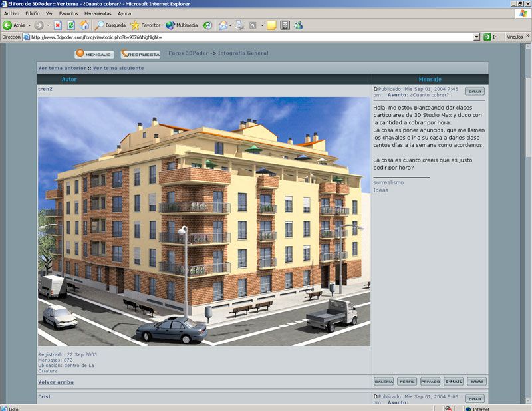The image size is (532, 411).
Task: Click the small post icon beside first Publicado
Action: tap(376, 89)
